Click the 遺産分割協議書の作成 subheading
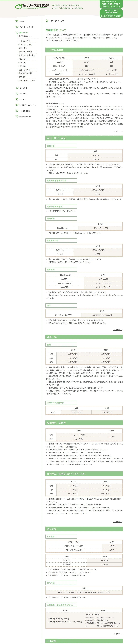Screen dimensions: 138x644 [61, 181]
